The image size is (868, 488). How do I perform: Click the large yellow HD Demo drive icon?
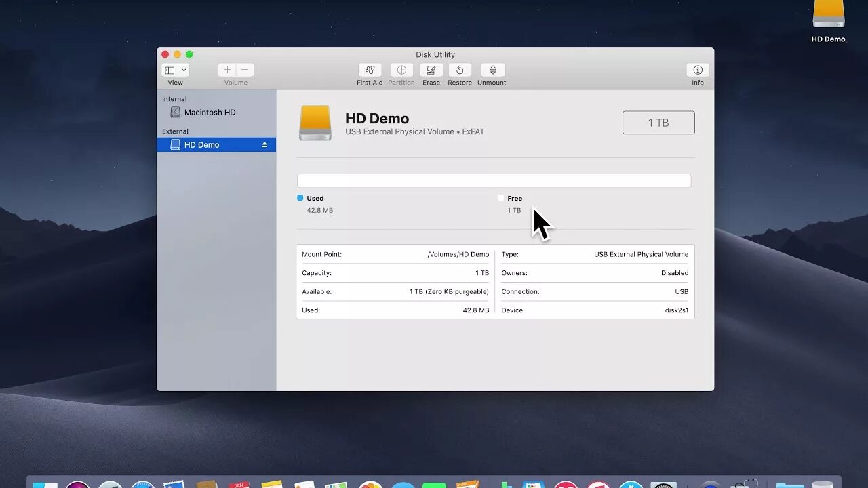[315, 123]
